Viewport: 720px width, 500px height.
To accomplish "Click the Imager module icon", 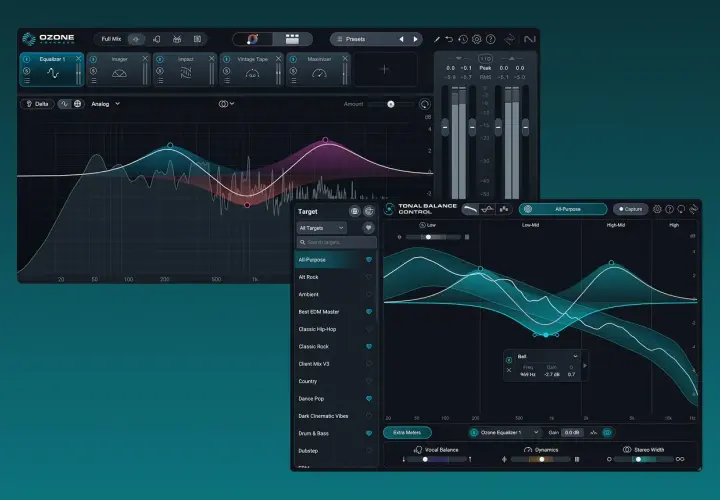I will coord(119,73).
